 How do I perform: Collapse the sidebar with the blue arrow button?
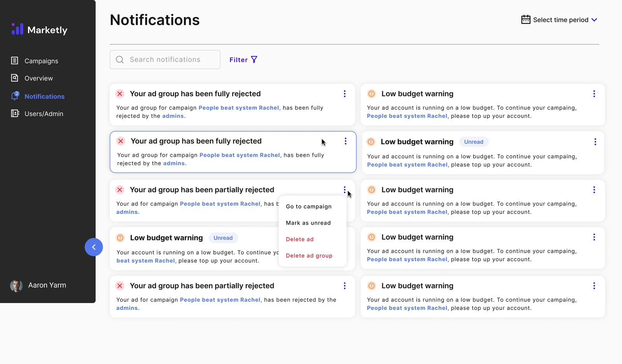click(94, 247)
